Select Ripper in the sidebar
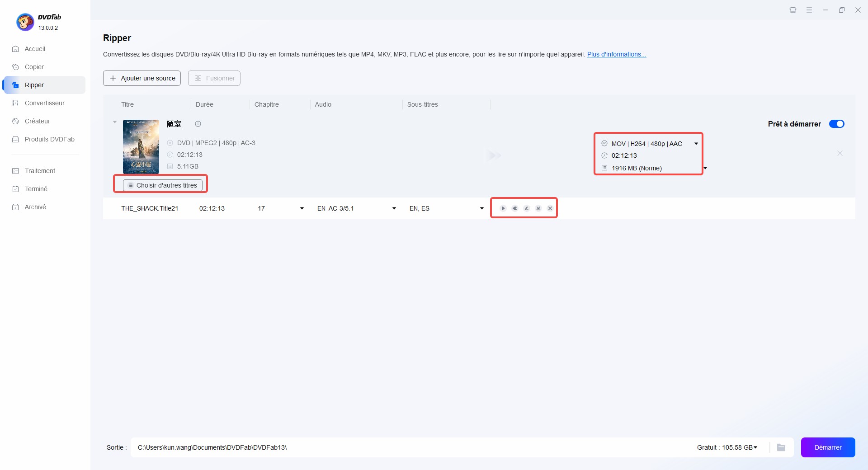This screenshot has height=470, width=868. click(44, 85)
